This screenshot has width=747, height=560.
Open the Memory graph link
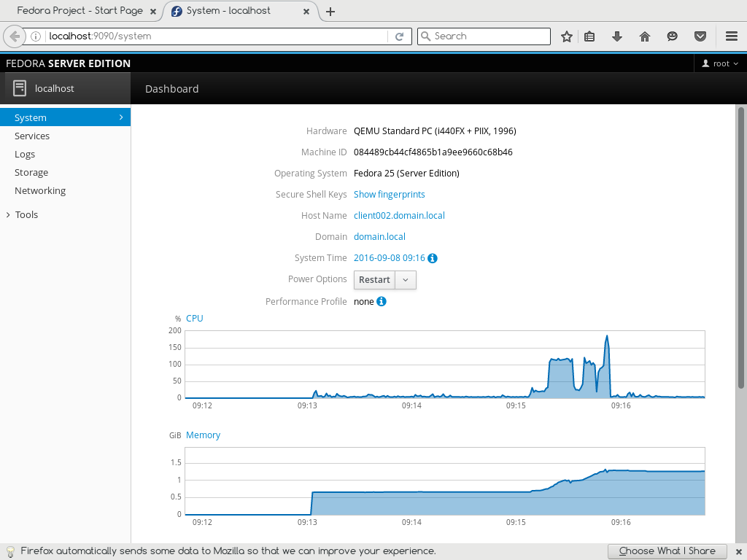[203, 435]
